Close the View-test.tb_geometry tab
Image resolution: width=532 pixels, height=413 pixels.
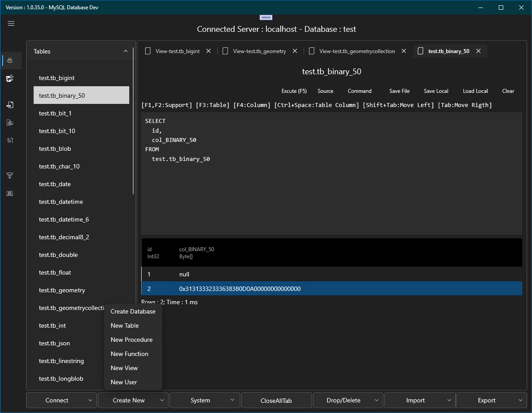tap(295, 51)
